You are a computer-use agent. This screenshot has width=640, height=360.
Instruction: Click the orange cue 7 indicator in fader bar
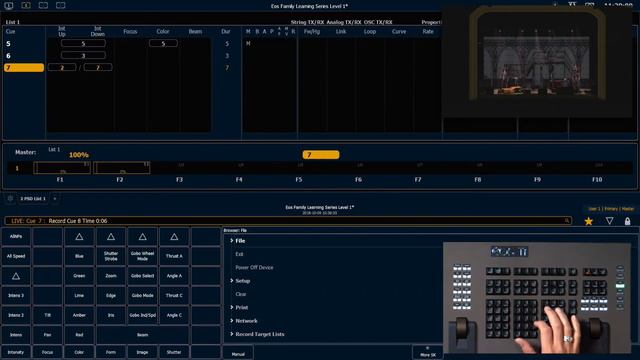[x=321, y=155]
